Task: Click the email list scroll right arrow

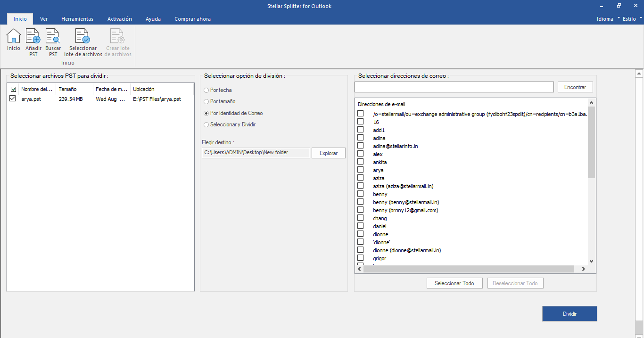Action: click(x=583, y=269)
